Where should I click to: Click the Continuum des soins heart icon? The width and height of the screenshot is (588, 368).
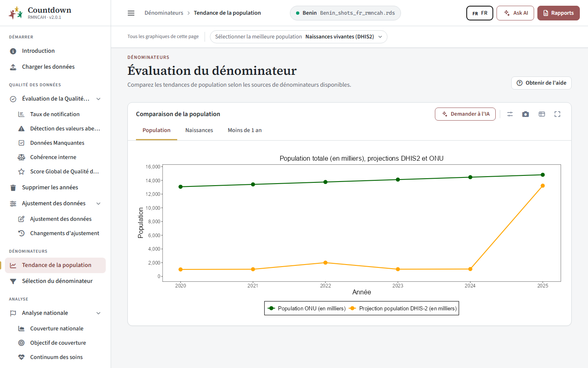21,357
